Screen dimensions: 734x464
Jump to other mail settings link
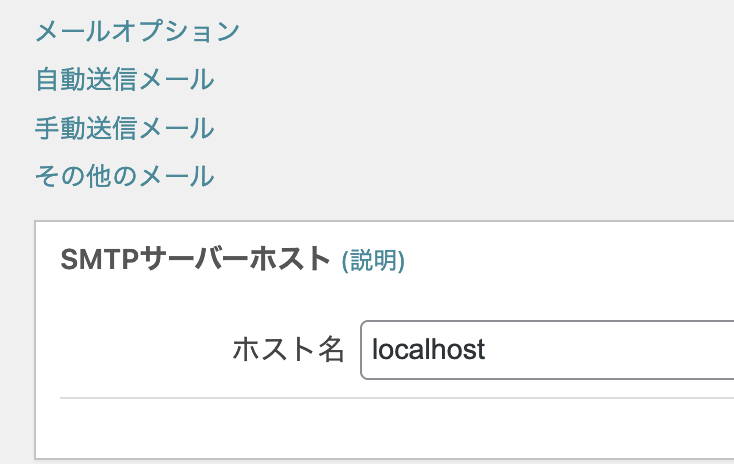point(125,177)
